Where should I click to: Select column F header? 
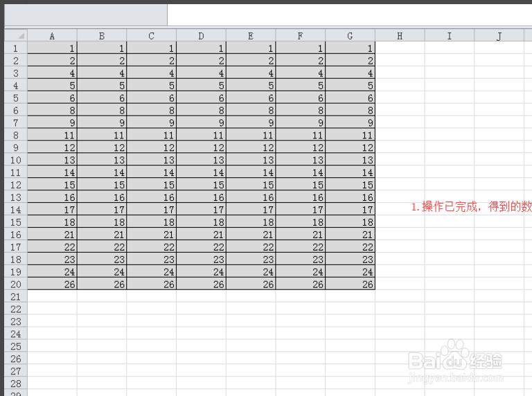click(x=300, y=35)
